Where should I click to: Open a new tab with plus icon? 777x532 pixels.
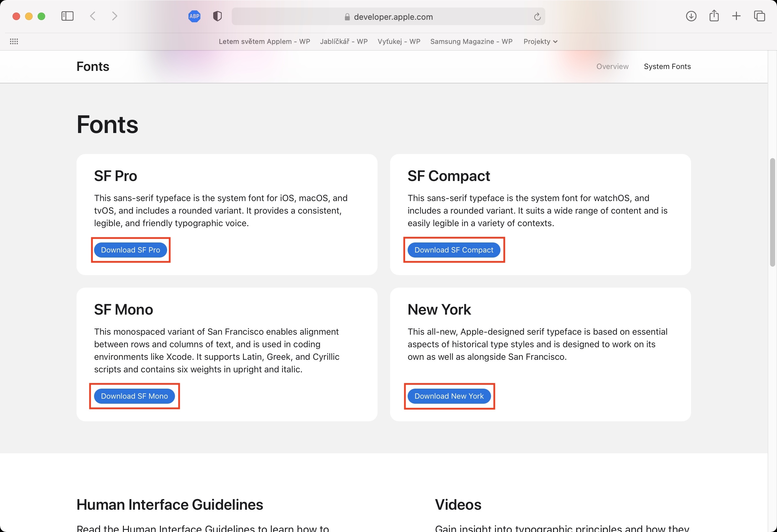736,16
